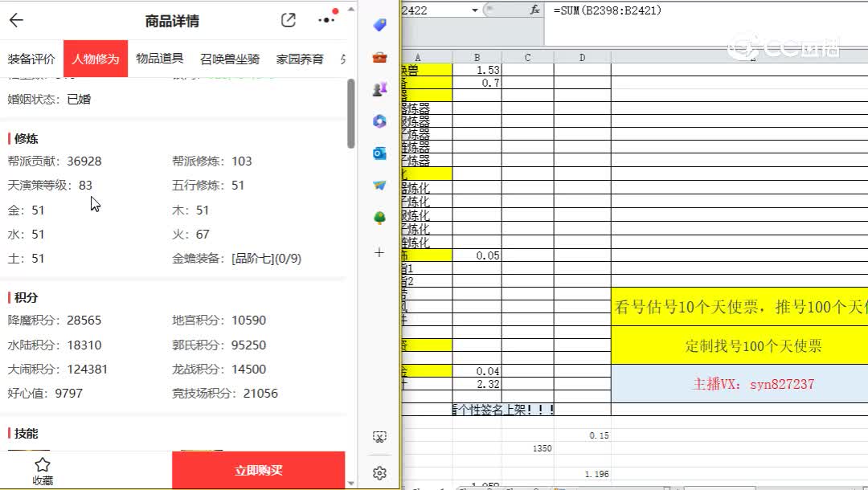
Task: Click the 郭氏积分: 95250 entry
Action: 219,345
